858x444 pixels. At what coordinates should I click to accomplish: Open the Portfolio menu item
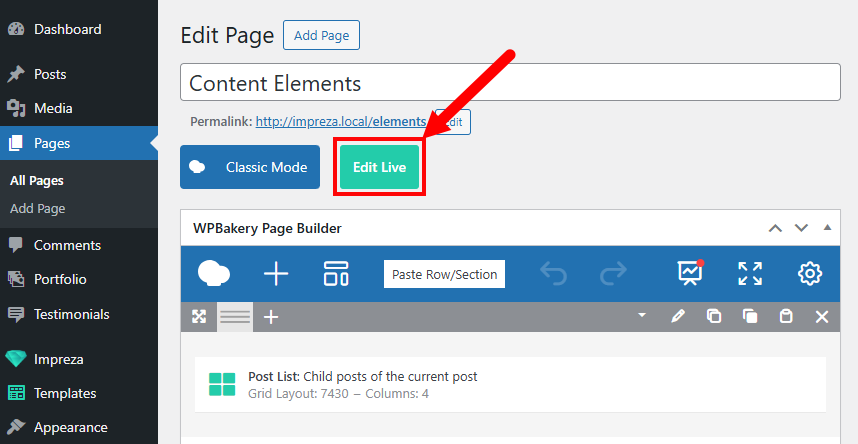79,279
